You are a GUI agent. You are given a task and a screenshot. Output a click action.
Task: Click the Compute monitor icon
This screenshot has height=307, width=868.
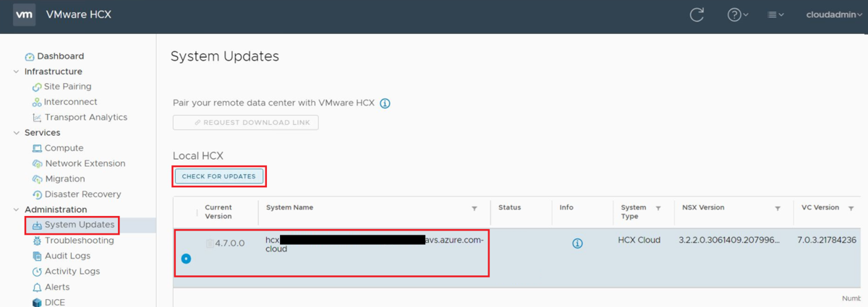point(37,148)
